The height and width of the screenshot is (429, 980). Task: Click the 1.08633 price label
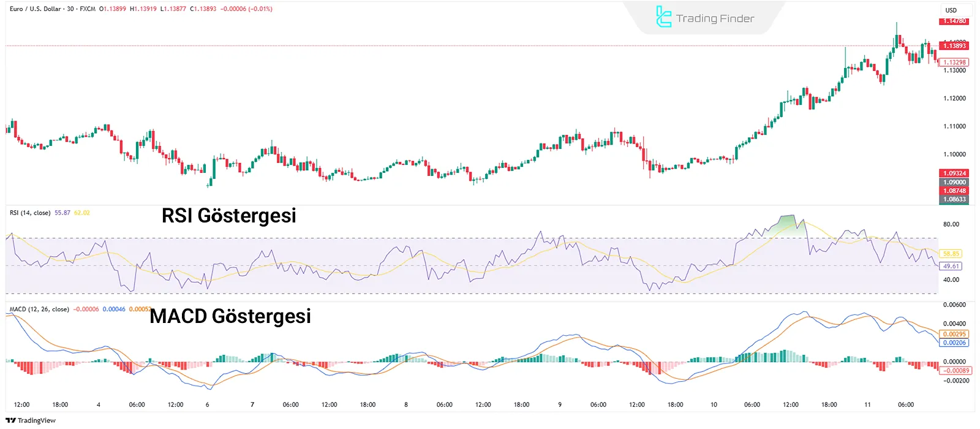coord(954,199)
